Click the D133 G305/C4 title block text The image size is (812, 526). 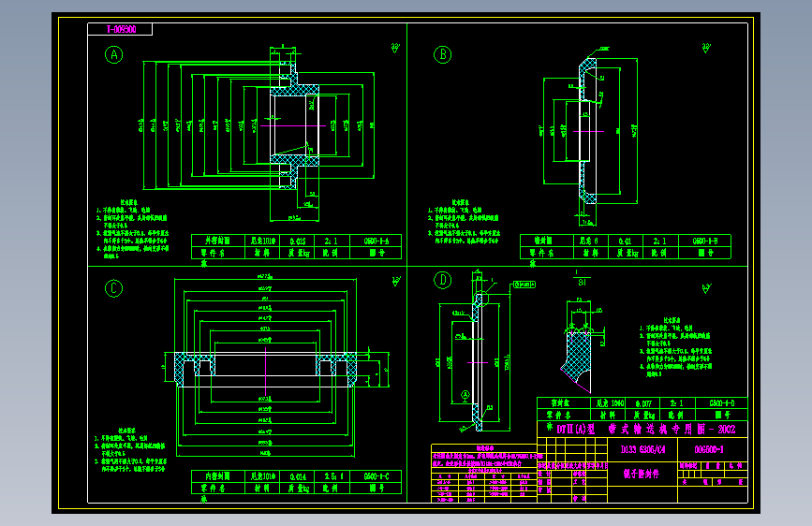coord(642,449)
